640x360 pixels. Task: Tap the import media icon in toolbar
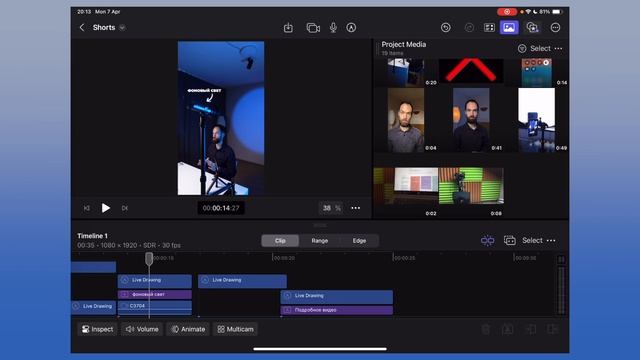click(288, 28)
